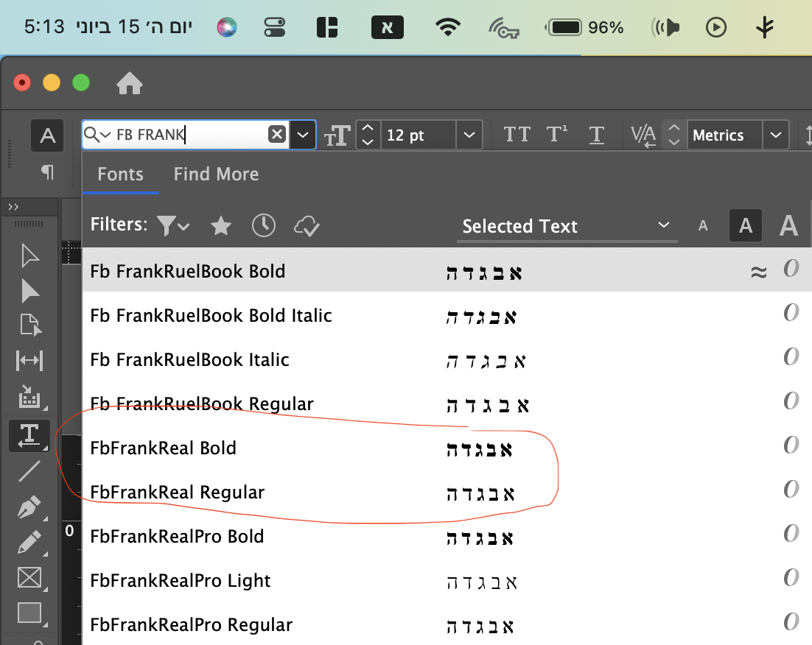Screen dimensions: 812x645
Task: Show activated Adobe fonts filter
Action: [x=307, y=226]
